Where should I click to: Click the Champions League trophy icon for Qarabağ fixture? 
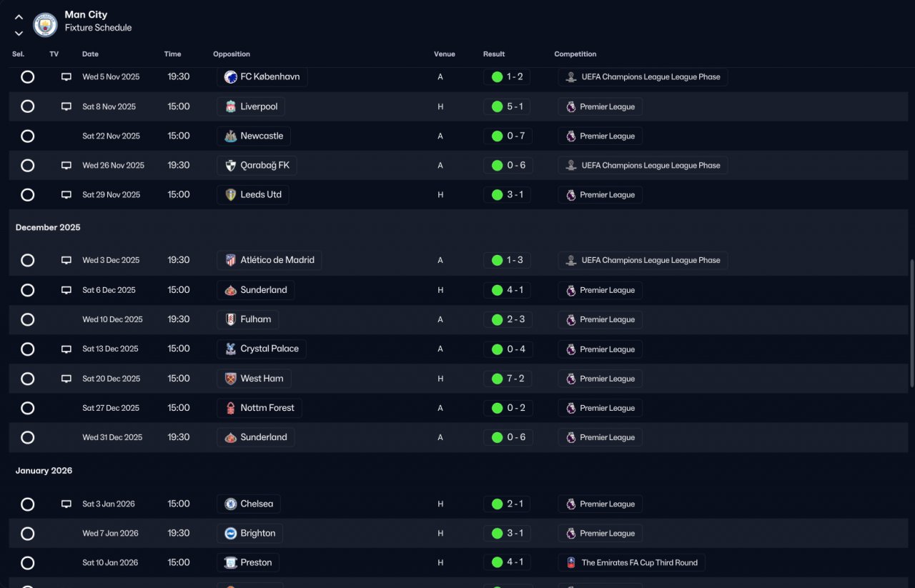coord(570,165)
